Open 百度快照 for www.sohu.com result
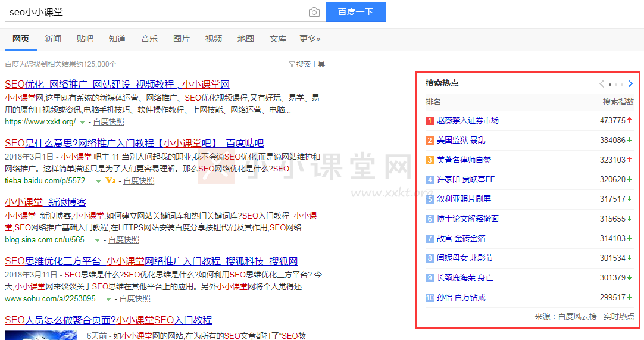The height and width of the screenshot is (340, 644). pyautogui.click(x=135, y=298)
